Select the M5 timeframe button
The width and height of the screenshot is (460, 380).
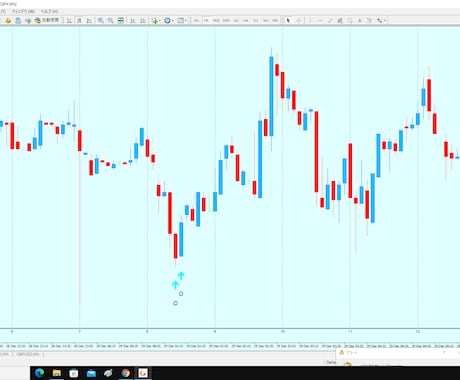pos(206,21)
